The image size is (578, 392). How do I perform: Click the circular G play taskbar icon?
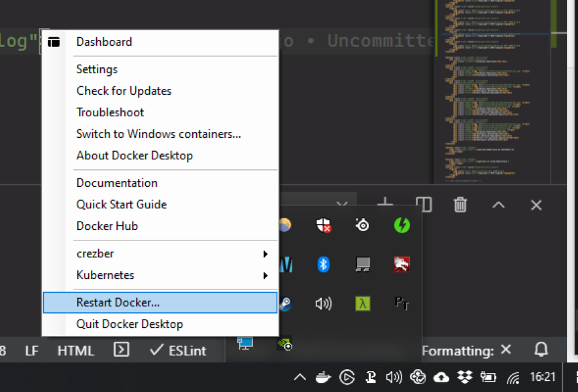coord(347,377)
